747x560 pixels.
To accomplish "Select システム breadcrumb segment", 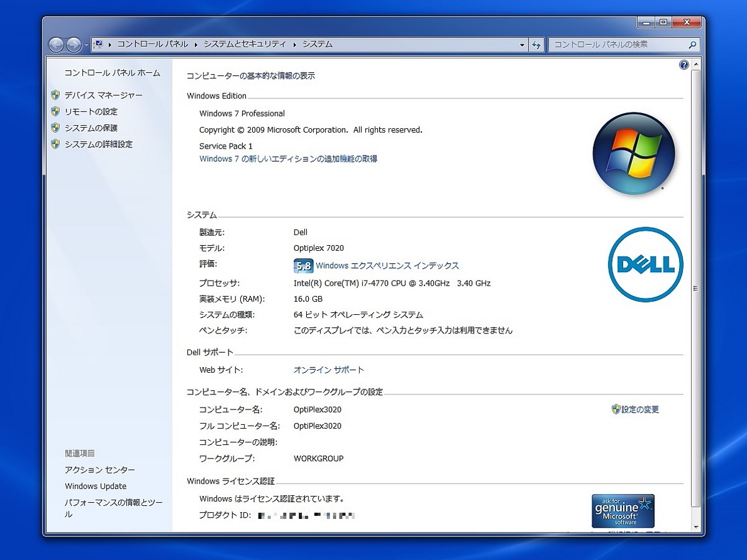I will point(317,44).
